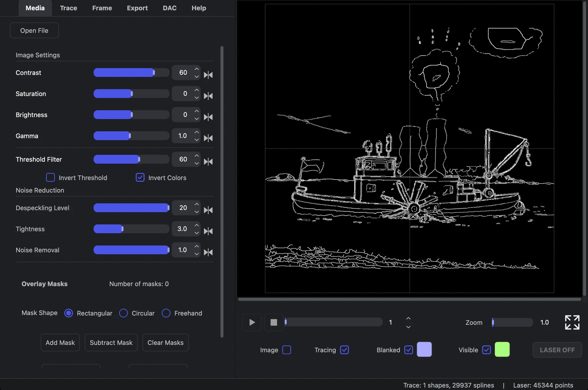Reset Brightness using its reset icon
The image size is (588, 390).
(x=208, y=117)
